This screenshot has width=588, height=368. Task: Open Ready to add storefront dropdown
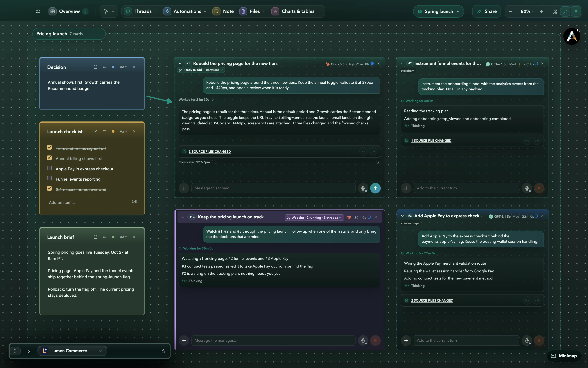pyautogui.click(x=201, y=70)
